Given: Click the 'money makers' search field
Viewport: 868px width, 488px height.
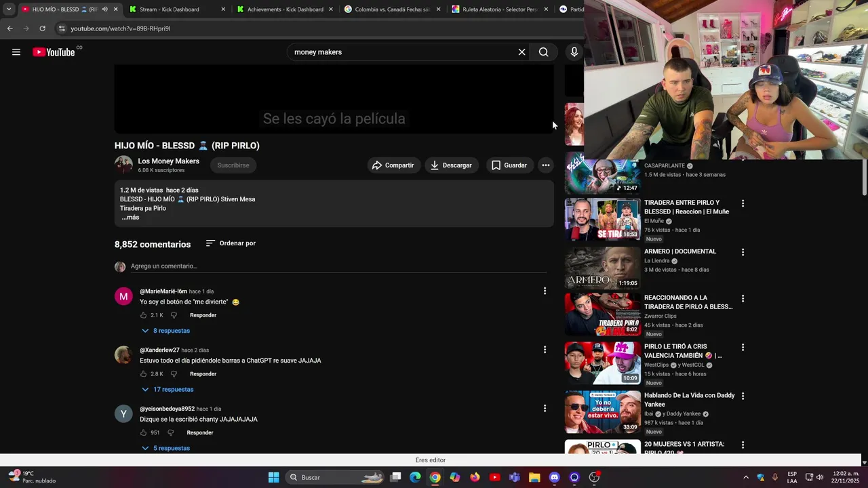Looking at the screenshot, I should coord(400,52).
